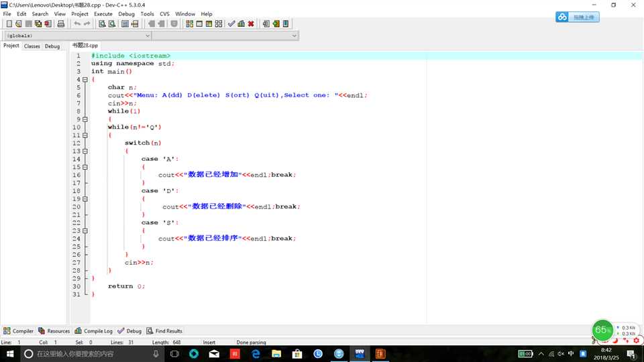Click the Print toolbar icon
The image size is (644, 362).
click(x=61, y=24)
